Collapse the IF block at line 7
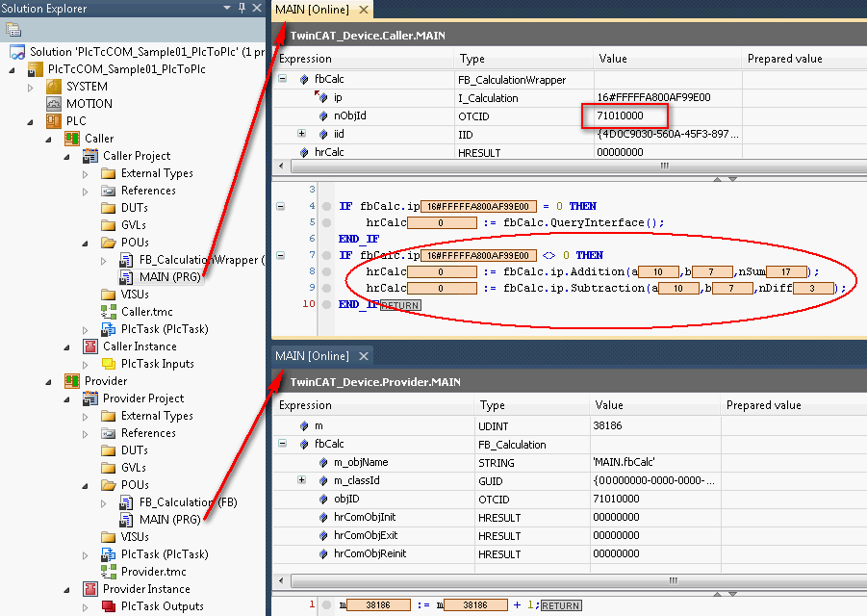 click(x=281, y=255)
